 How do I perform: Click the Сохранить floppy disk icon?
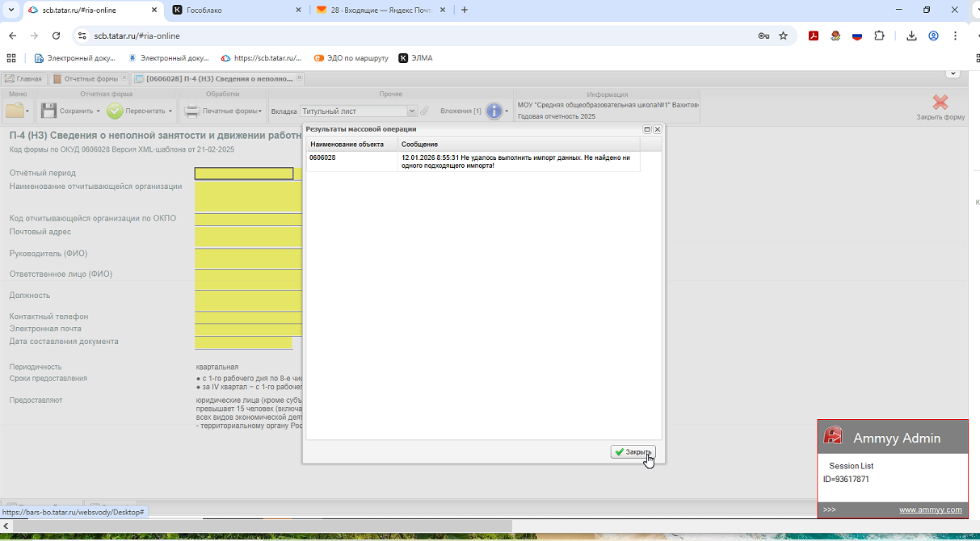click(x=48, y=111)
